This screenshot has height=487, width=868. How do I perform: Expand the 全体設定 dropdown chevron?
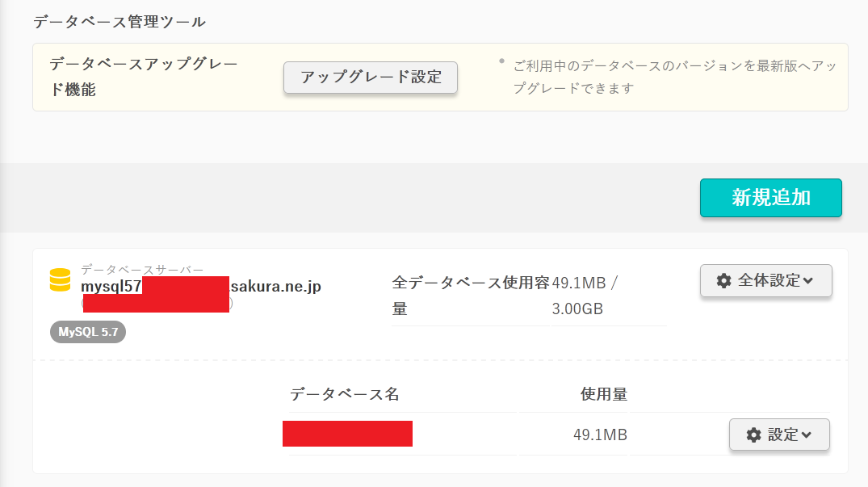pos(809,281)
